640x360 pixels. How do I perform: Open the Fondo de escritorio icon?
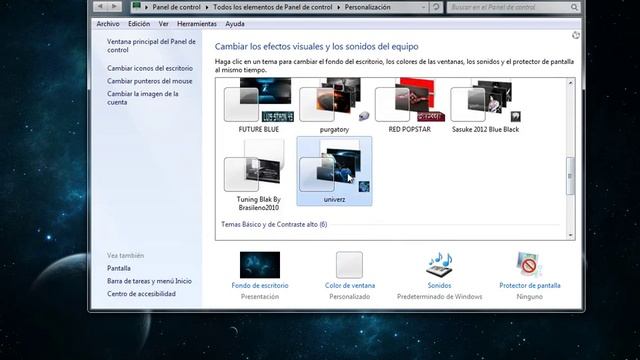(x=260, y=265)
